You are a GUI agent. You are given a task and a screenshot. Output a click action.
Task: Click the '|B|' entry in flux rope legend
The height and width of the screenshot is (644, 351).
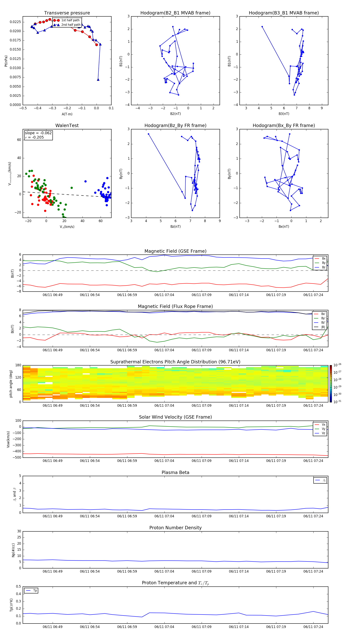pos(320,327)
